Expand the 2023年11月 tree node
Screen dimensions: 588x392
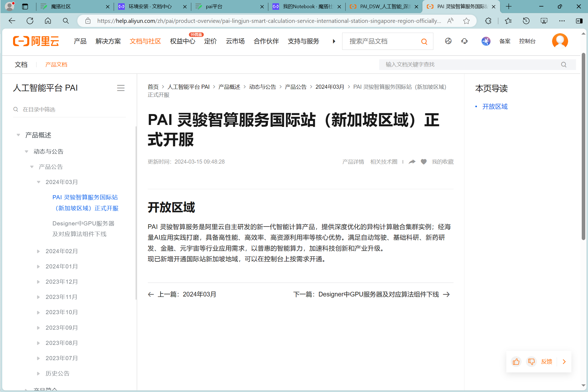pos(38,297)
